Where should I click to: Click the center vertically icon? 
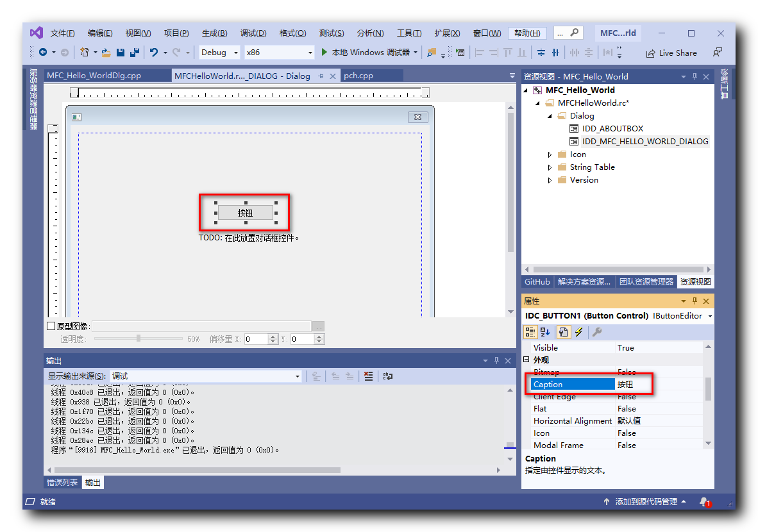click(x=541, y=52)
